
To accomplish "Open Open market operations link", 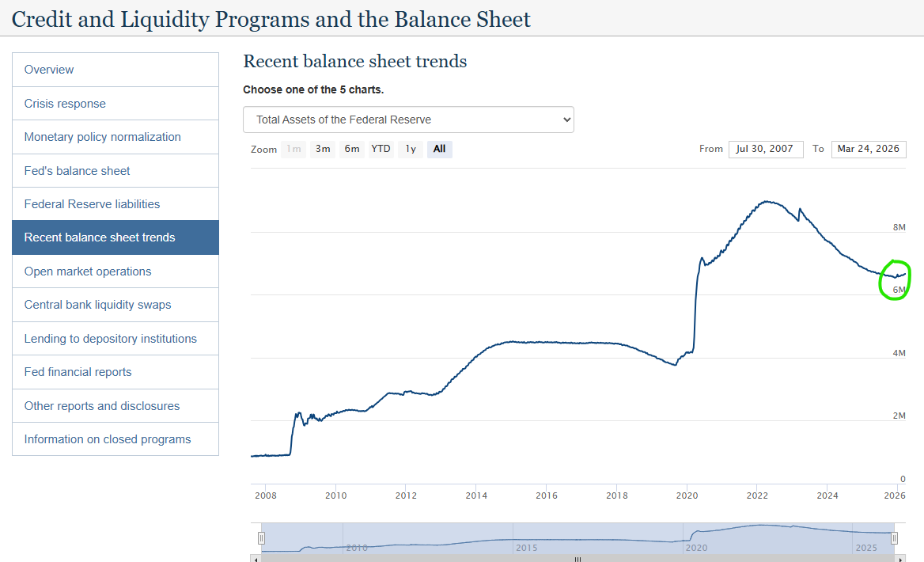I will 116,272.
